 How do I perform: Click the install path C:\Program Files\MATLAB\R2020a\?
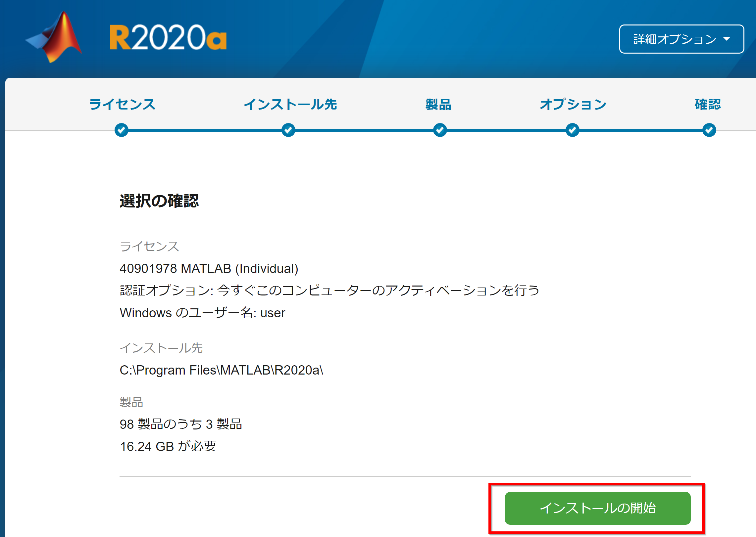[x=222, y=370]
